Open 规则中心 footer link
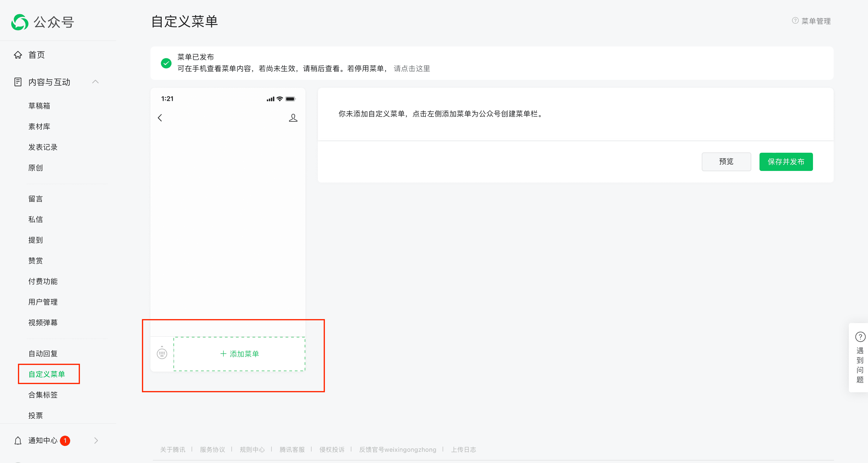The image size is (868, 463). pyautogui.click(x=252, y=450)
